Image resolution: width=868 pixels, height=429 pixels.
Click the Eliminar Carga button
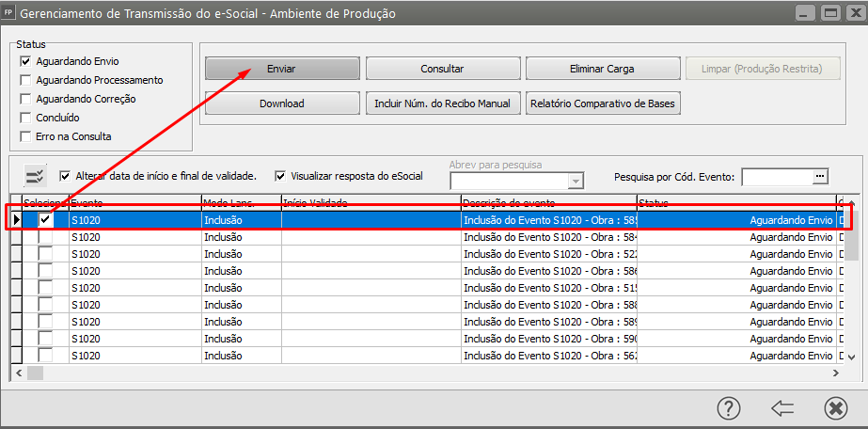tap(602, 69)
